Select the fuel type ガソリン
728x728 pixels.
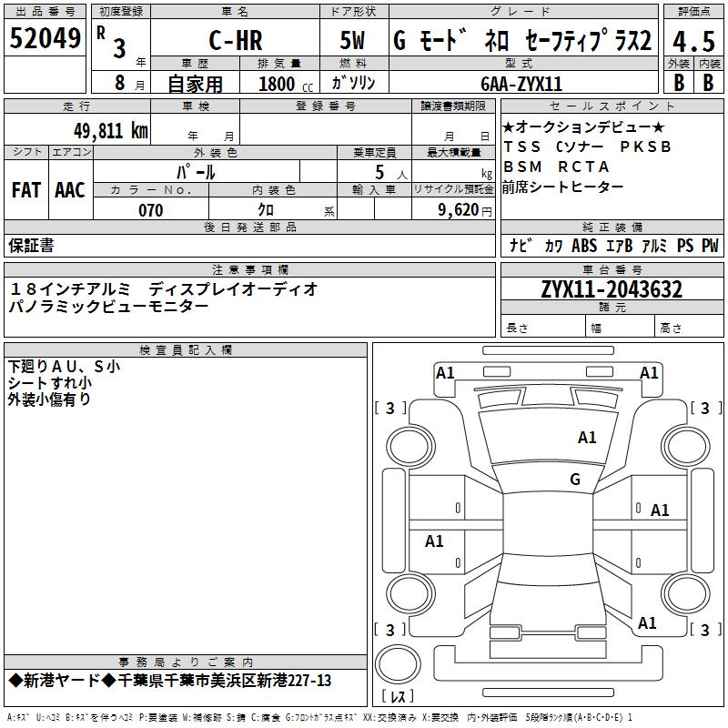353,83
